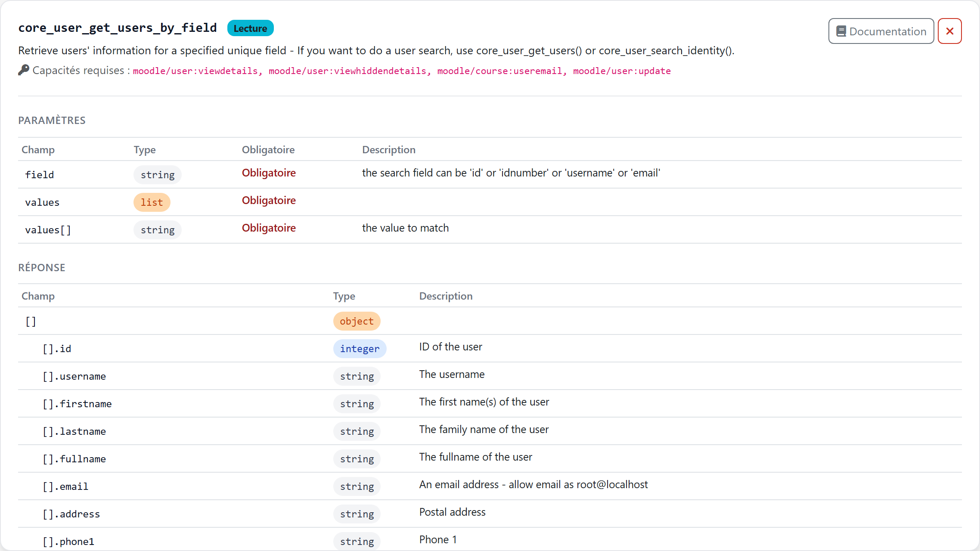Click Obligatoire label in the field row

click(x=269, y=173)
